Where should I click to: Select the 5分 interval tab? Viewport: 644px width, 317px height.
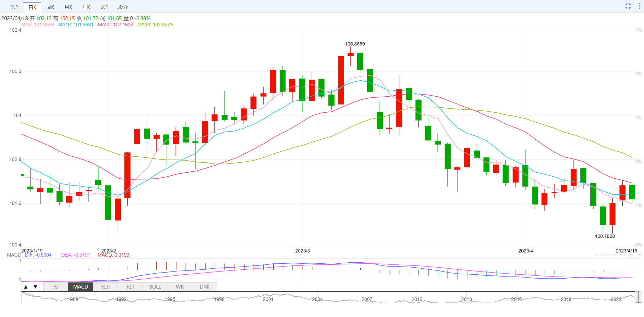pos(104,7)
